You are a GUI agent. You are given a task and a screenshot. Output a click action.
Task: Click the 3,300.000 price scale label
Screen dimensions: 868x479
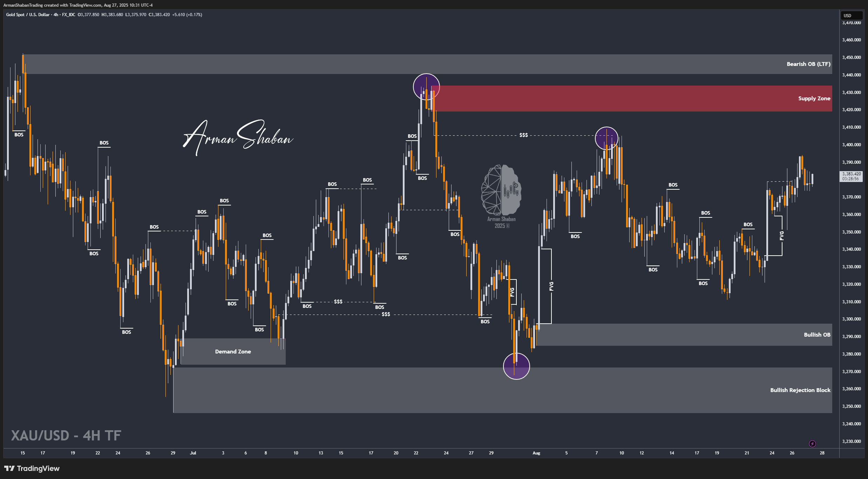[x=852, y=319]
